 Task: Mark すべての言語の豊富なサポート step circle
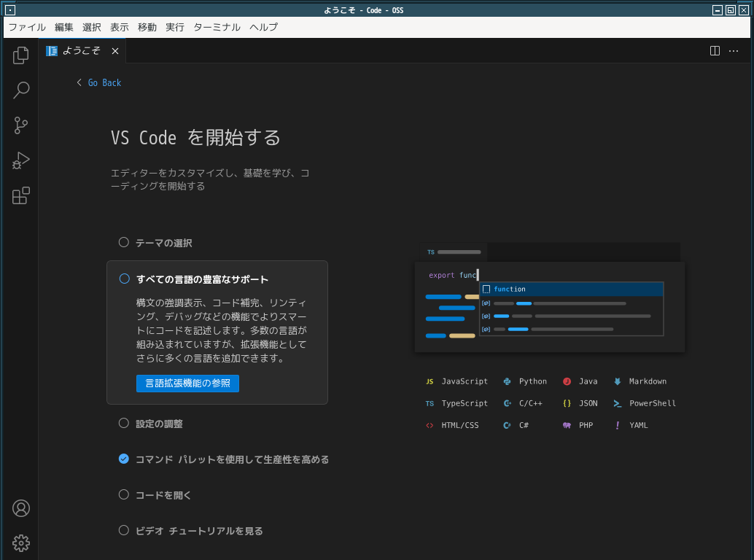point(124,279)
